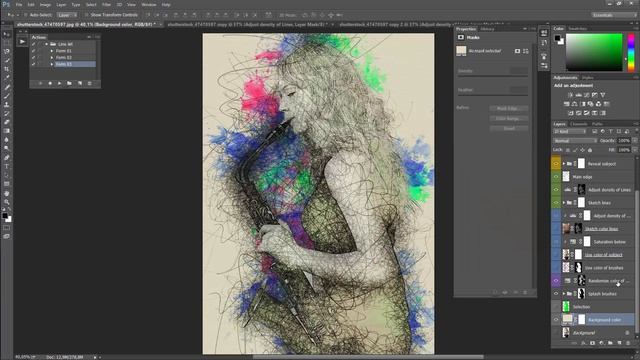Toggle Show Transform Controls checkbox
Image resolution: width=640 pixels, height=360 pixels.
(86, 15)
